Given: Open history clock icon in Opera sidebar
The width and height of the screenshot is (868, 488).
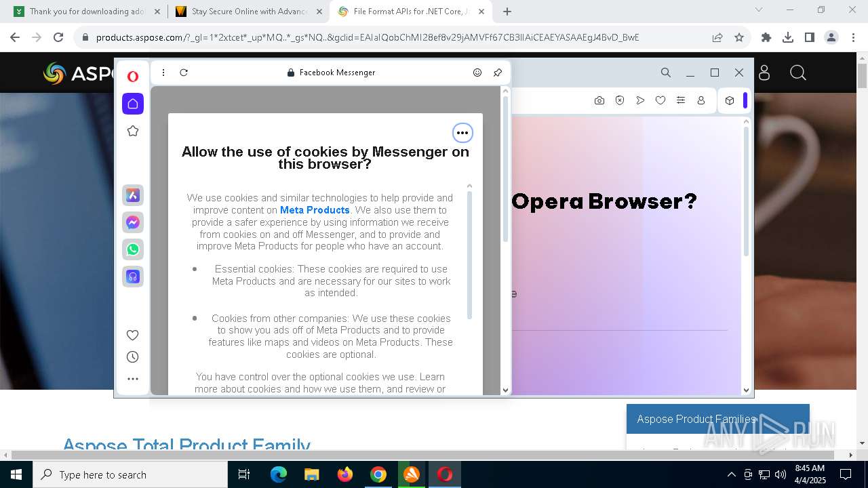Looking at the screenshot, I should coord(133,357).
